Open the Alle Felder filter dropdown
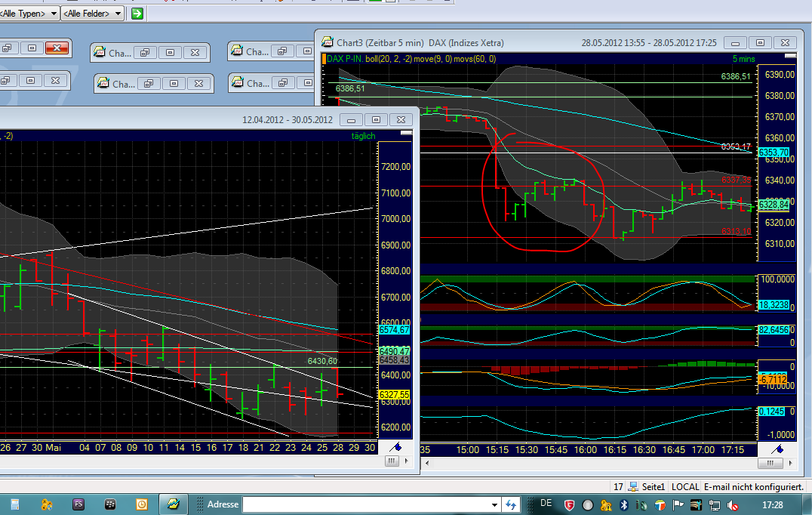The image size is (812, 515). [x=118, y=13]
